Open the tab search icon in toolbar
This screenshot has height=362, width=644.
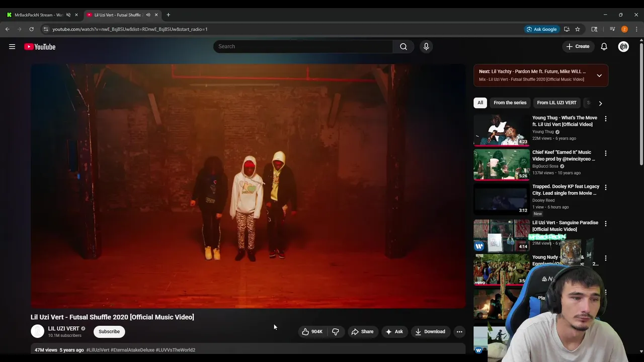click(594, 29)
